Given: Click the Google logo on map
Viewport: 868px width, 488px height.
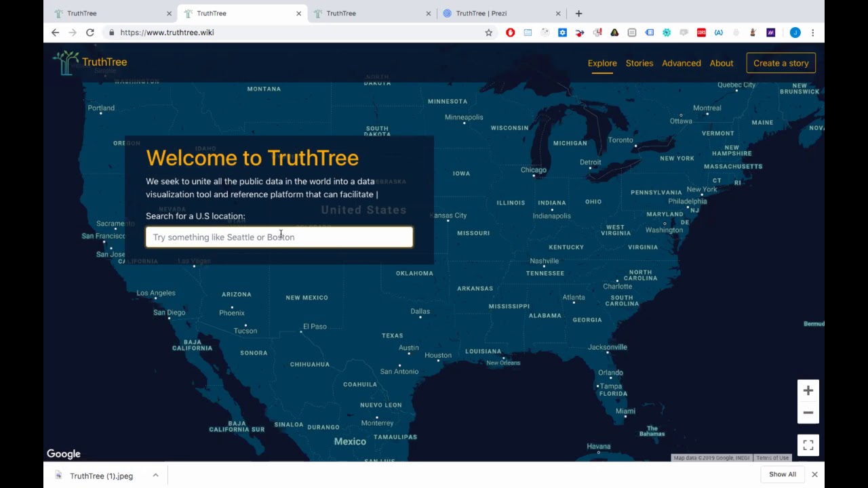Looking at the screenshot, I should [x=64, y=454].
